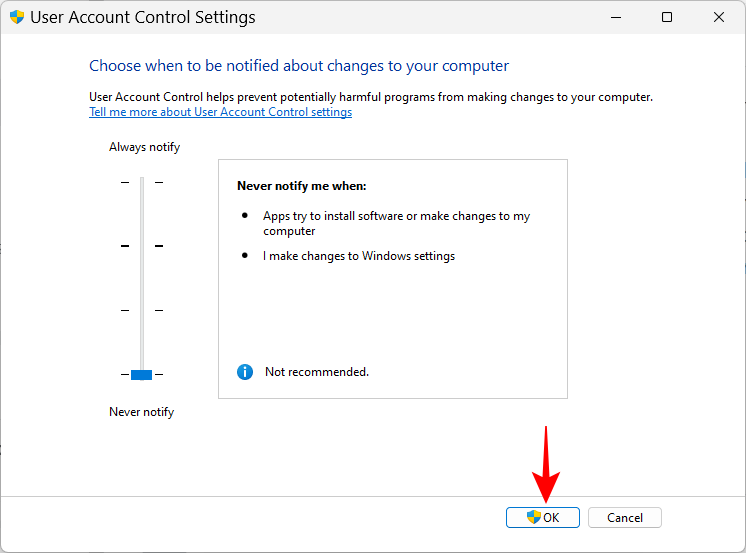746x553 pixels.
Task: Set the slider to the top Always notify tick
Action: 142,182
